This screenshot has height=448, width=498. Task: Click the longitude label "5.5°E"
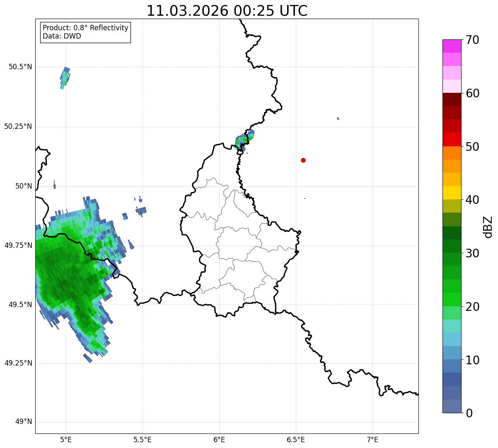(143, 440)
